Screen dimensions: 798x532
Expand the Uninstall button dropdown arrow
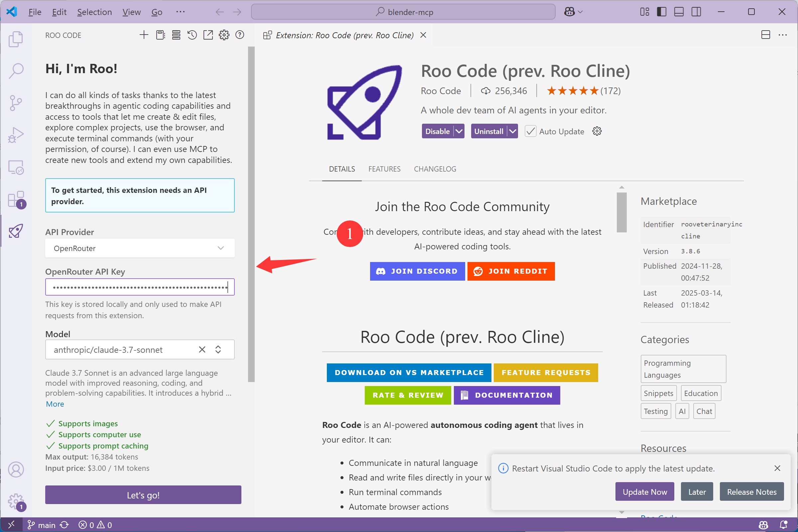click(x=512, y=131)
